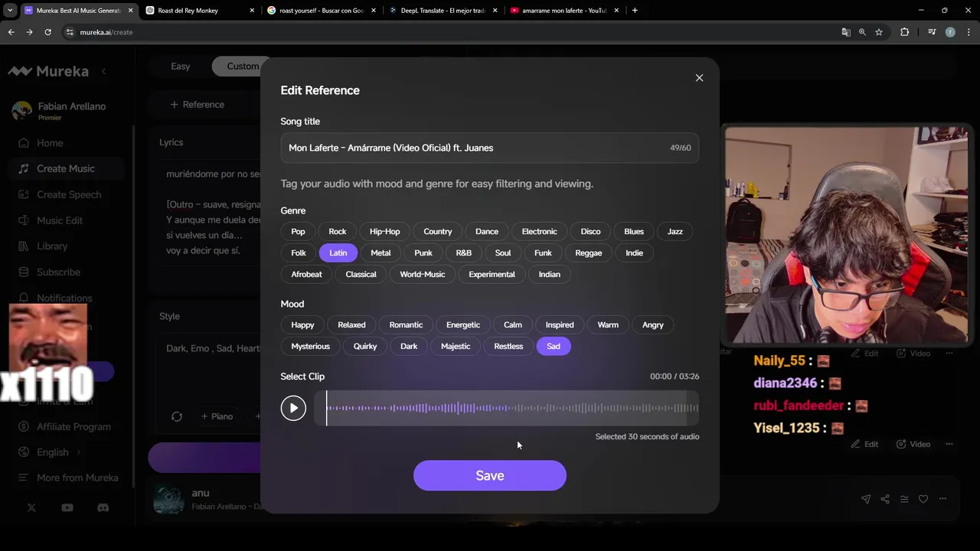Select the Dark mood tag
This screenshot has height=551, width=980.
click(409, 347)
